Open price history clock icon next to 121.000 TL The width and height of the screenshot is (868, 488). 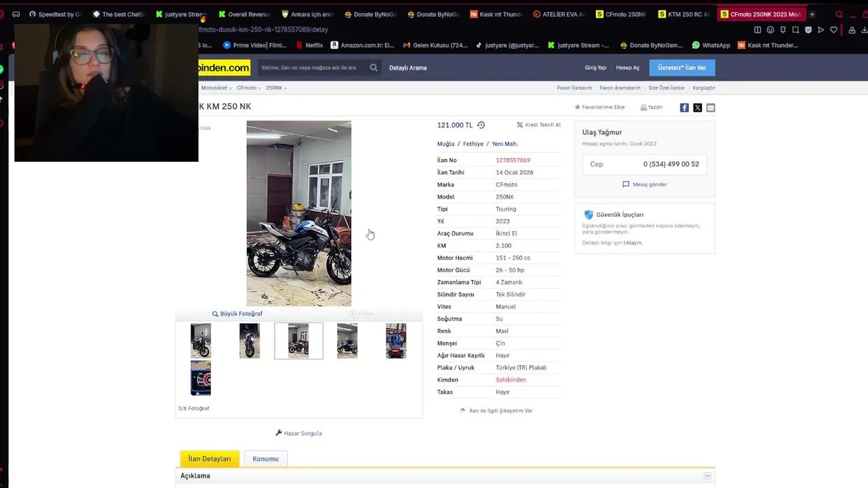coord(481,125)
